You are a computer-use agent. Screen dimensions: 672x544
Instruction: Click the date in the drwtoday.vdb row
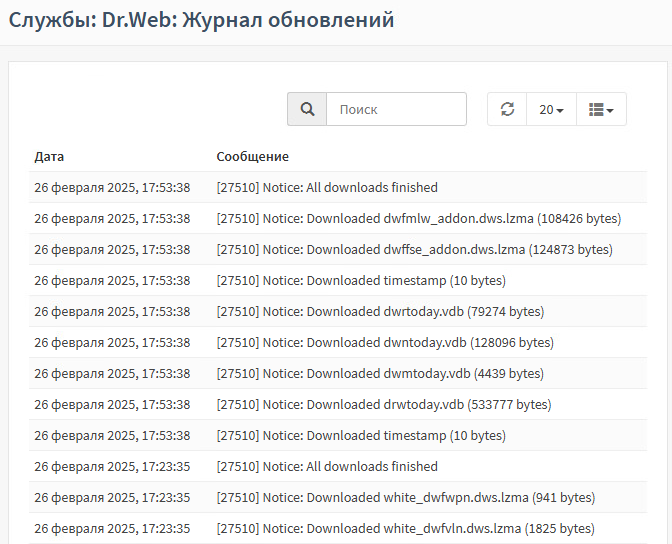(112, 405)
